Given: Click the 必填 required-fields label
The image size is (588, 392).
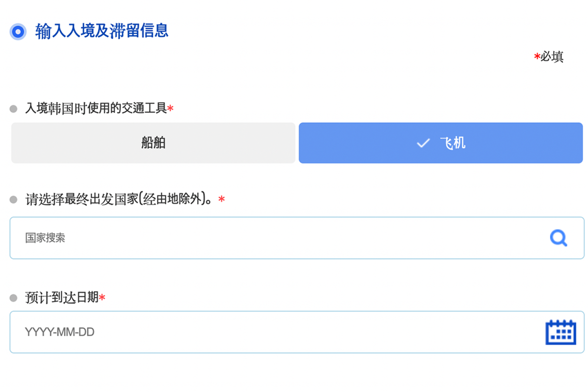Looking at the screenshot, I should pos(549,56).
